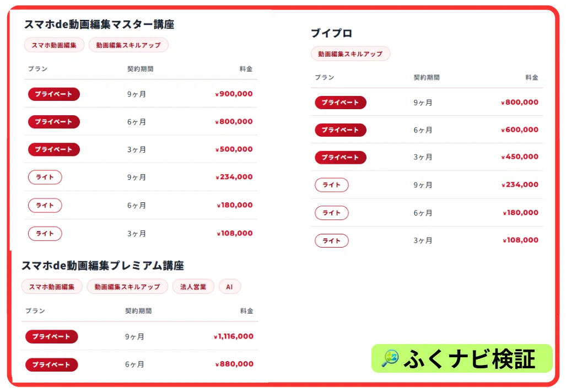Select ライト badge in マスター講座 6ヶ月 row
The image size is (566, 392).
[45, 206]
